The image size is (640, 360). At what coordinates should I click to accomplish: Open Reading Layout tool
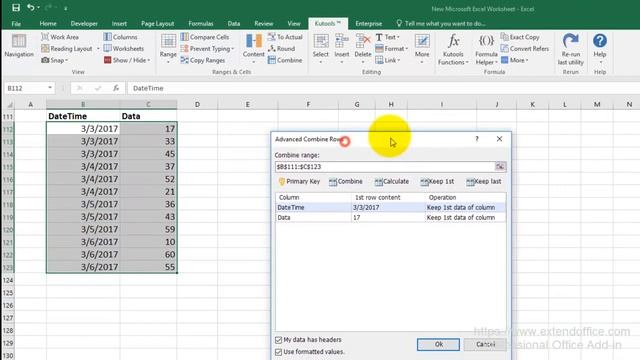click(x=67, y=49)
